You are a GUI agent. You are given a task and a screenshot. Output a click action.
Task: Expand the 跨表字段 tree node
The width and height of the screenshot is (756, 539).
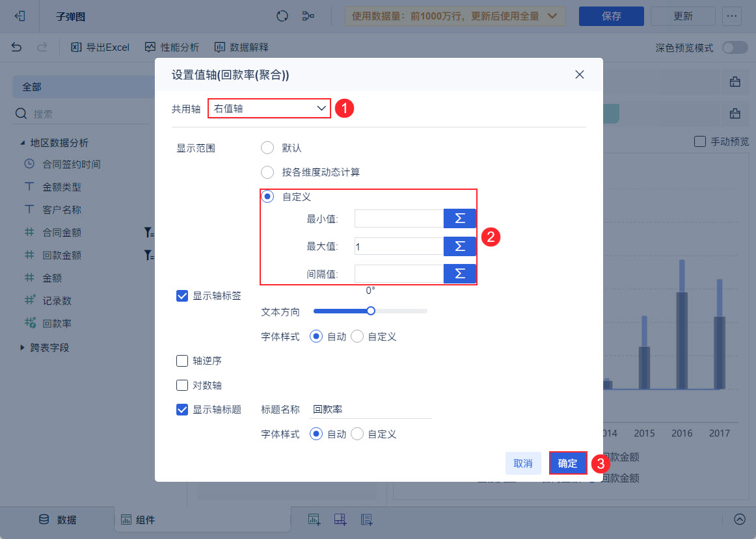coord(22,347)
